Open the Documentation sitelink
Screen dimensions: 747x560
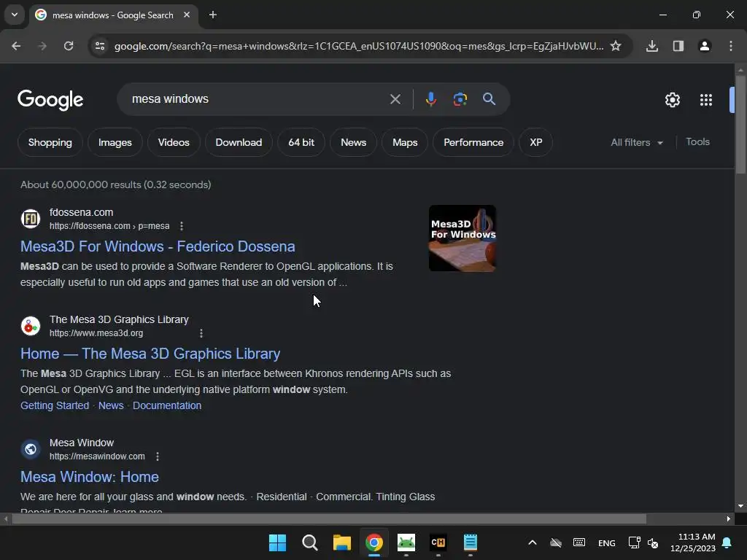[x=167, y=405]
